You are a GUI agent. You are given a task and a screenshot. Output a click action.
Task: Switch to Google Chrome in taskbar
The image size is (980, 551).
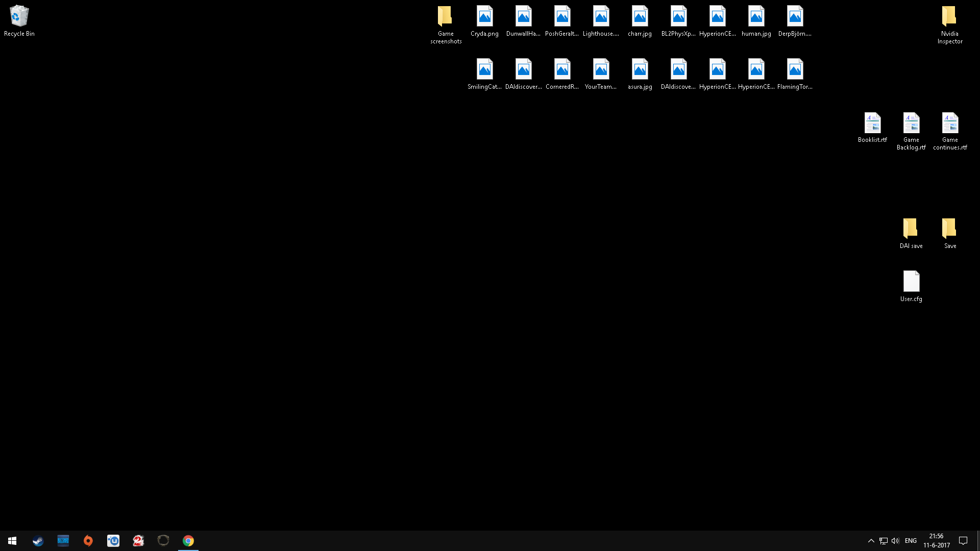click(x=188, y=541)
